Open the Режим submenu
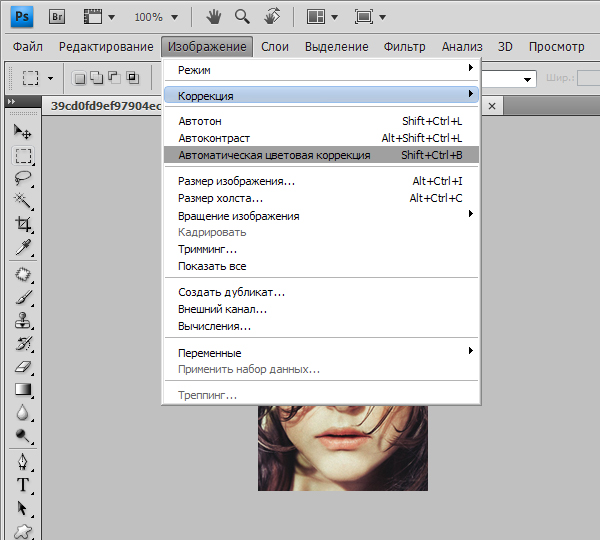600x540 pixels. pyautogui.click(x=321, y=70)
